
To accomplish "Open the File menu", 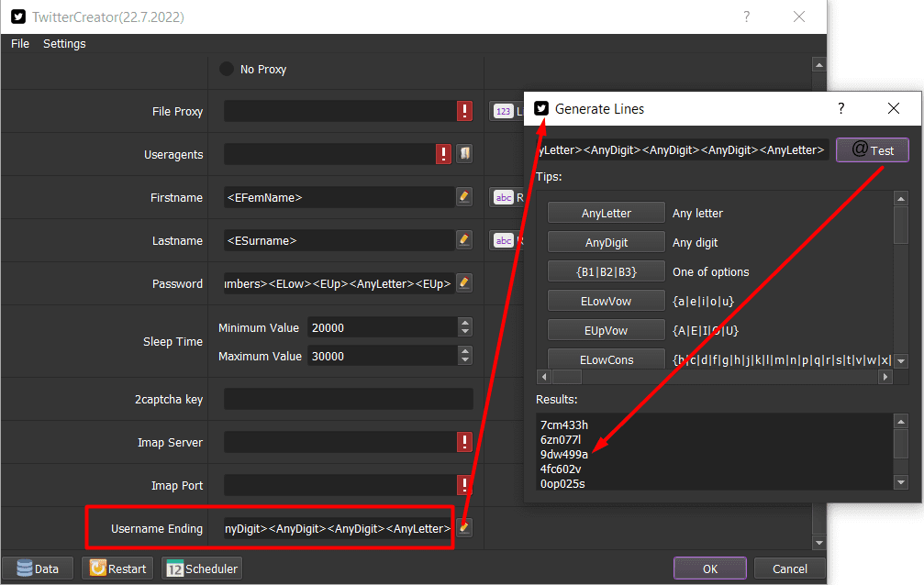I will (20, 44).
